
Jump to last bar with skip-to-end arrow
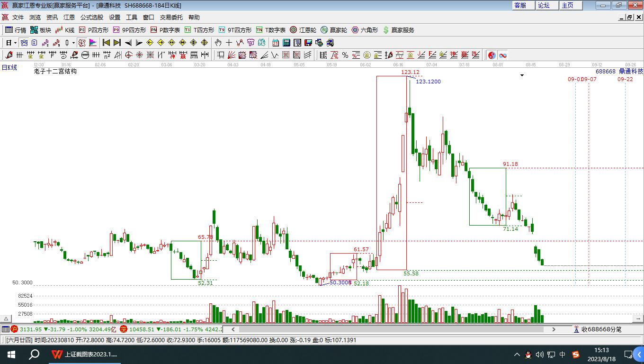[117, 43]
